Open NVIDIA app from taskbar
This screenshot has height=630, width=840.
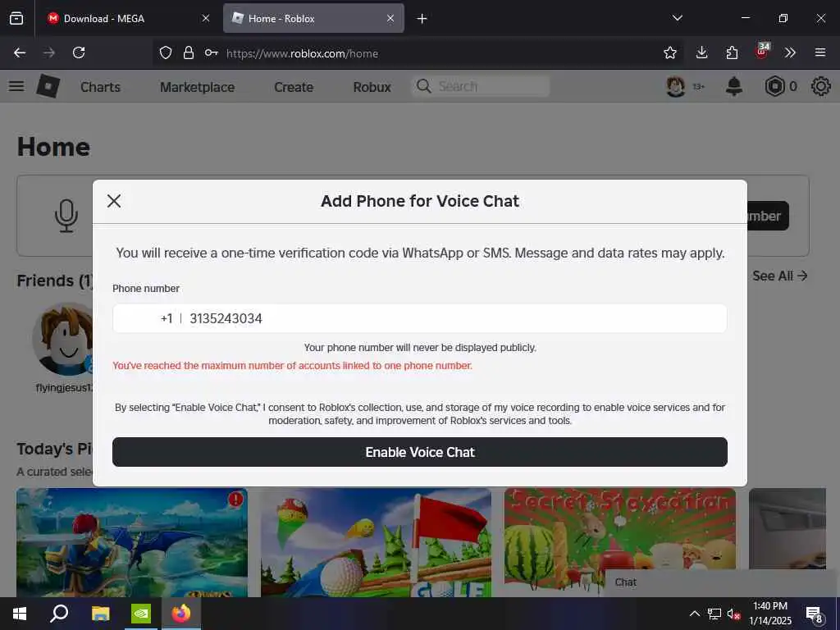click(x=141, y=614)
